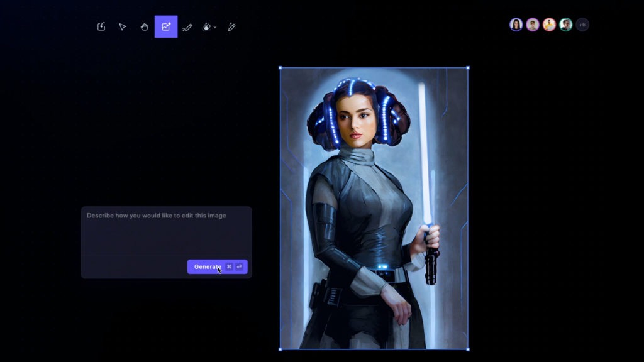Click the image's top-left resize handle
This screenshot has height=362, width=644.
pyautogui.click(x=280, y=68)
